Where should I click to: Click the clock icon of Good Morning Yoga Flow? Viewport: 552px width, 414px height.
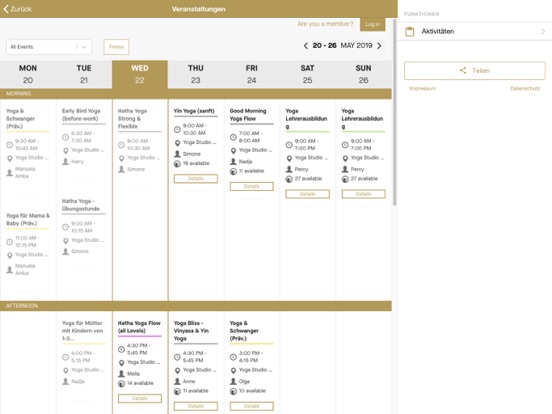pyautogui.click(x=233, y=137)
